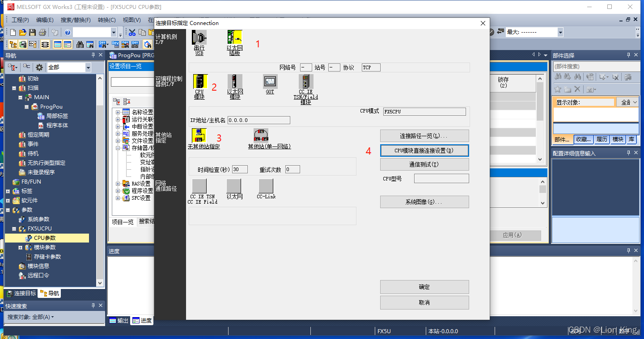Pin the navigation panel
Viewport: 644px width, 339px height.
(x=93, y=55)
